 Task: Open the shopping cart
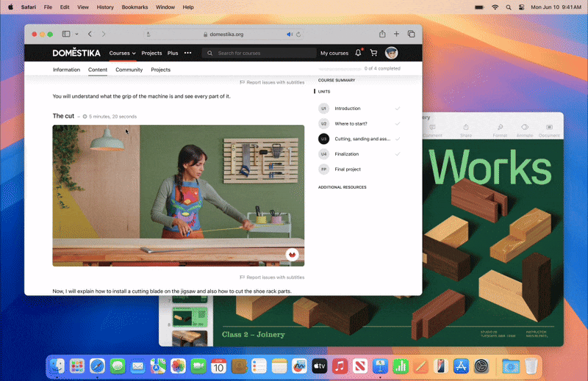click(x=373, y=53)
